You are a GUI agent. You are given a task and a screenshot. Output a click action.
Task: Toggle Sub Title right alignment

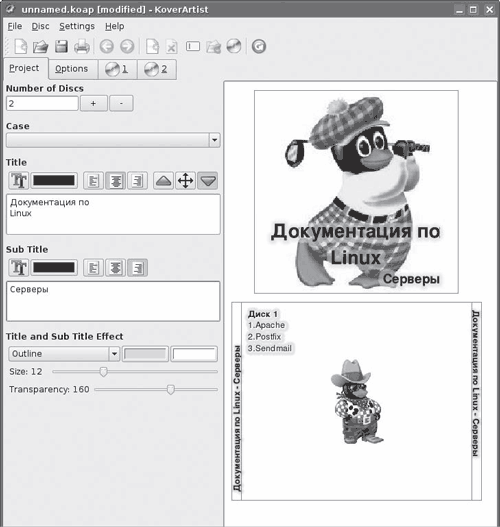(137, 268)
